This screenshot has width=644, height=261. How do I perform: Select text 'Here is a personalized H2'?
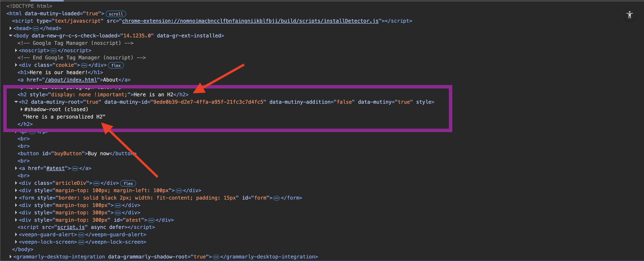pyautogui.click(x=64, y=117)
